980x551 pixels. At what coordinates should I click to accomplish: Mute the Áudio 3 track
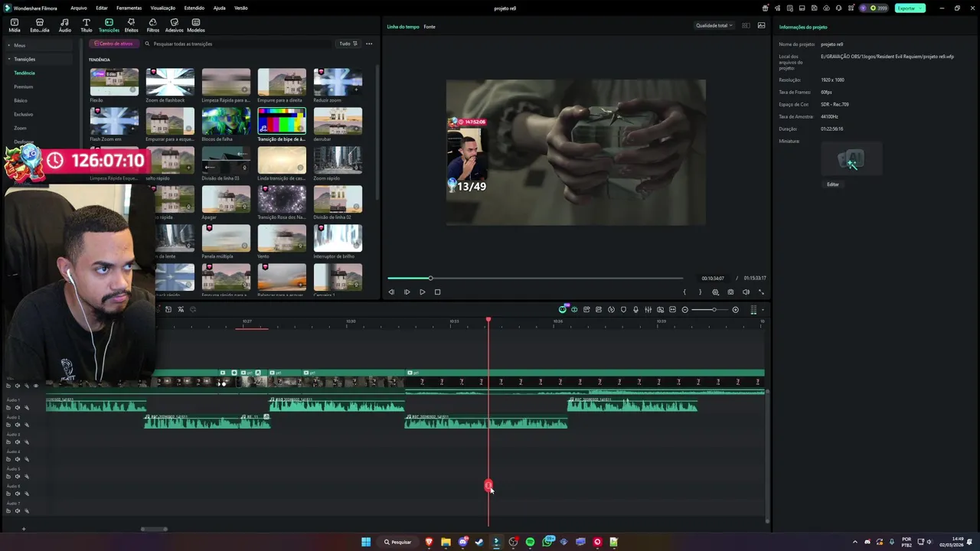(x=18, y=442)
